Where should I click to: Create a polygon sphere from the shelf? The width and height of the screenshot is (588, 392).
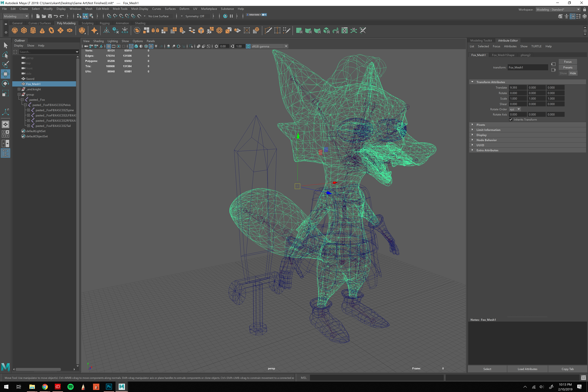pos(15,30)
